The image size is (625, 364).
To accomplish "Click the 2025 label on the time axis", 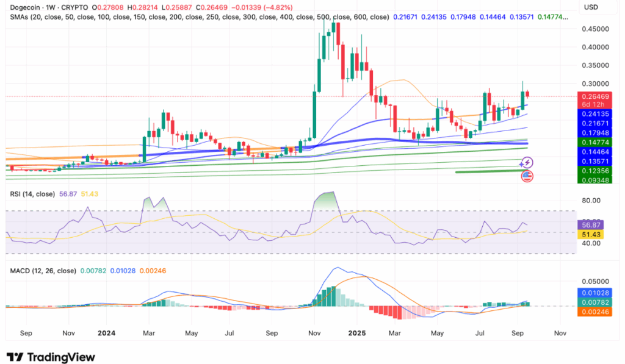I will tap(356, 334).
